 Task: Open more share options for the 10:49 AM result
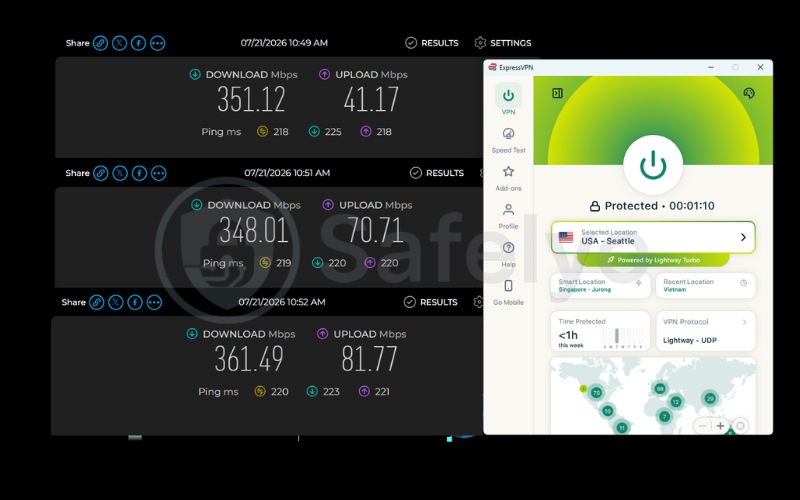point(158,43)
